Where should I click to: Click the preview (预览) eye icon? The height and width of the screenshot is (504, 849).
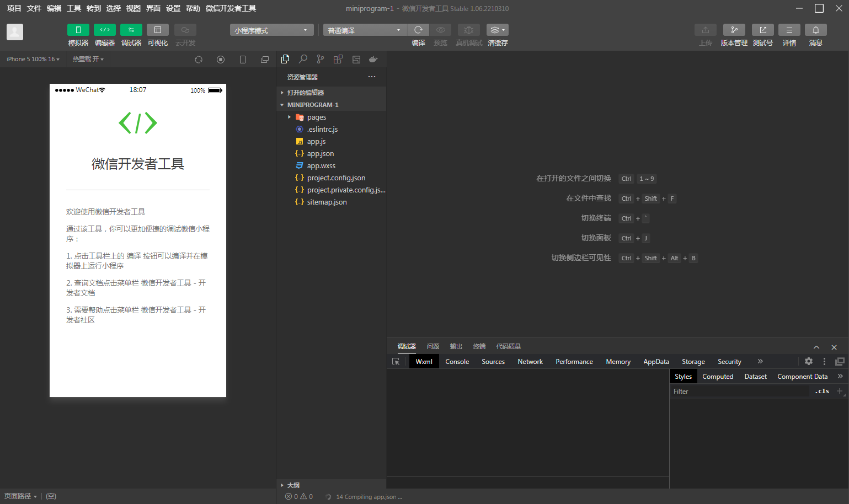[440, 30]
